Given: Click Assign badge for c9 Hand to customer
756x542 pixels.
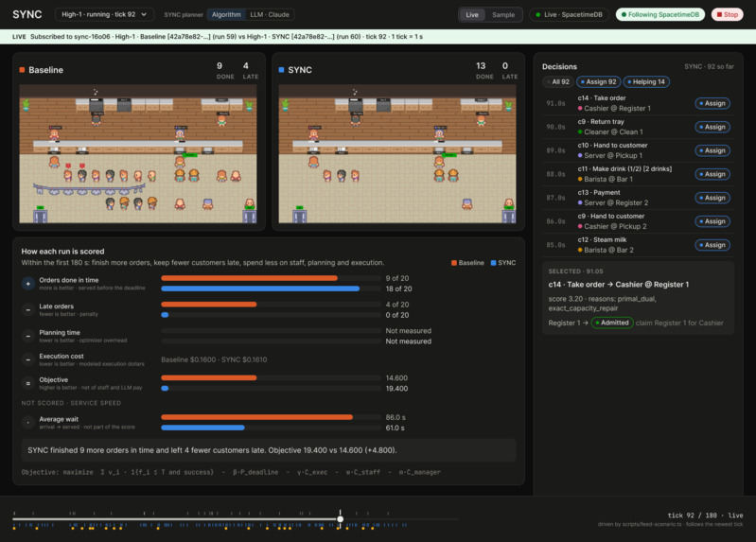Looking at the screenshot, I should (x=712, y=221).
